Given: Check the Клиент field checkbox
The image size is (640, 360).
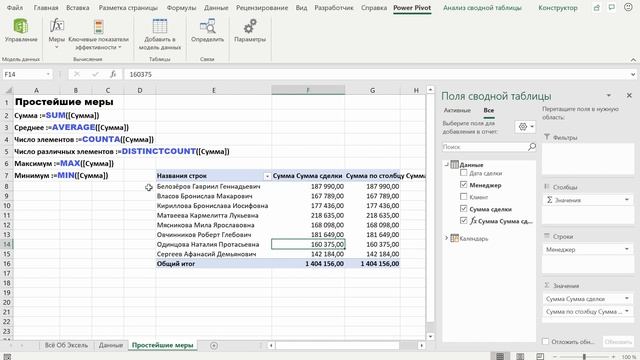Looking at the screenshot, I should coord(463,196).
